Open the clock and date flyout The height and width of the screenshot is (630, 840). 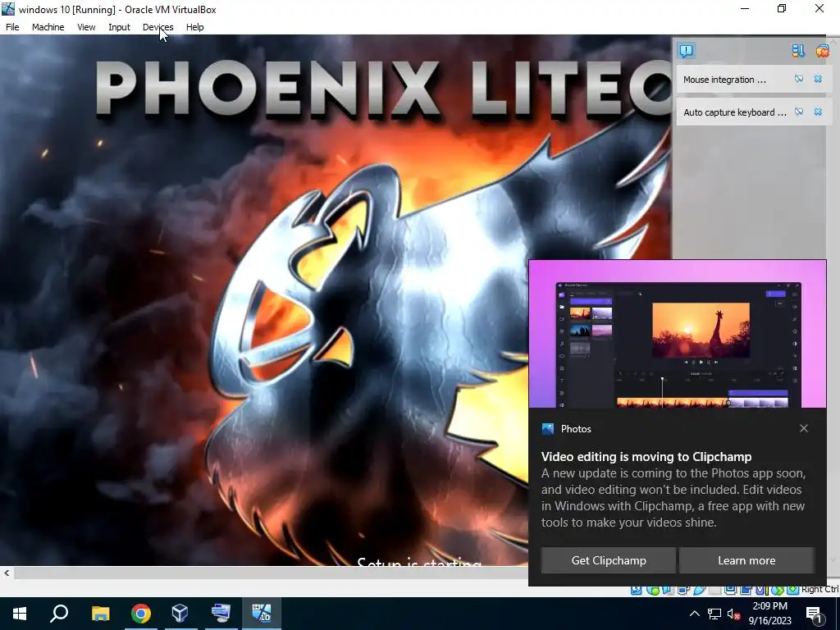pos(769,614)
